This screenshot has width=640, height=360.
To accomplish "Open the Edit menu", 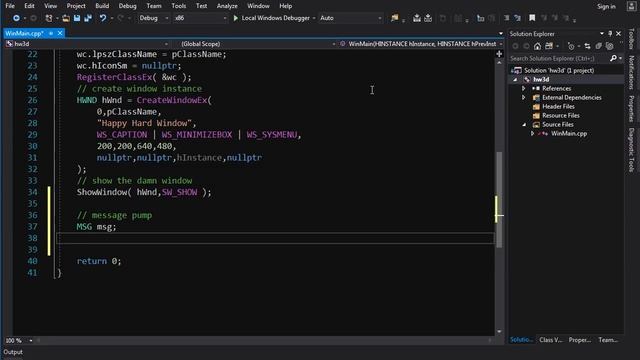I will [29, 6].
